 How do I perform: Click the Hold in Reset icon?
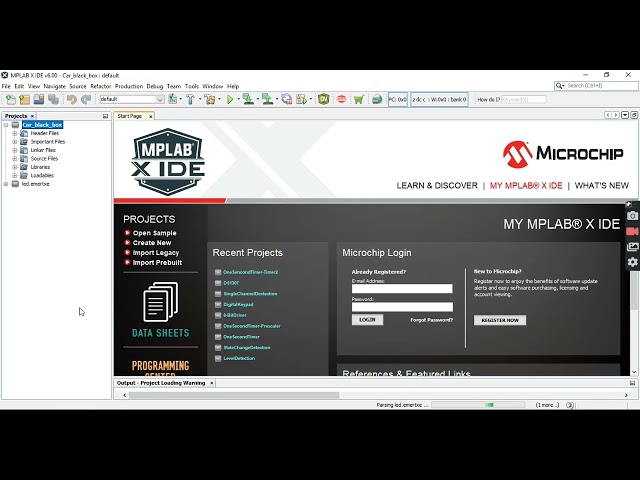click(x=287, y=99)
